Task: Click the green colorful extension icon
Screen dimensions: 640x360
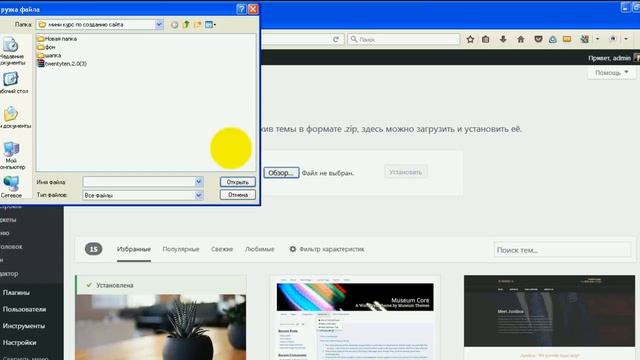Action: tap(584, 39)
